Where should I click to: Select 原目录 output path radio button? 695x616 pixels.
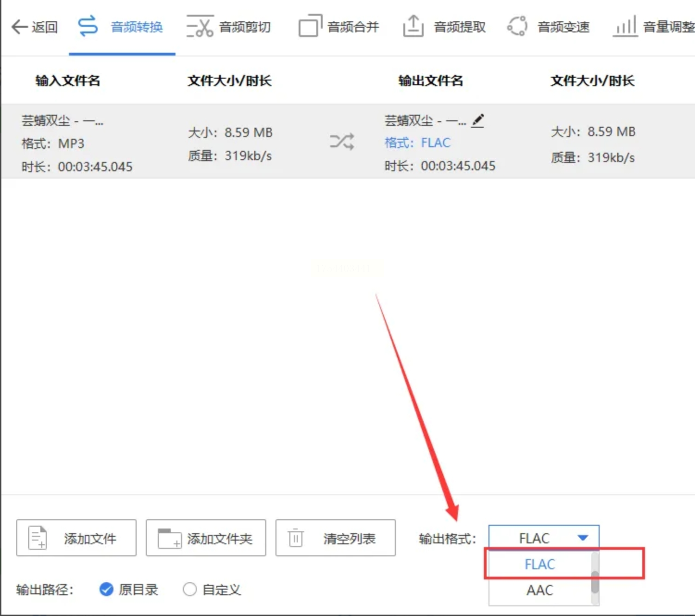106,589
